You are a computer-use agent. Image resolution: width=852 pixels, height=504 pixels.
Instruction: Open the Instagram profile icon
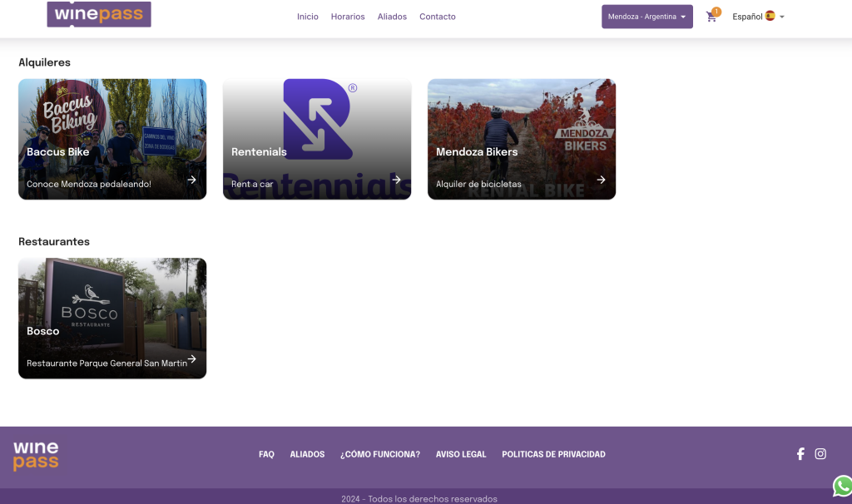[x=820, y=454]
